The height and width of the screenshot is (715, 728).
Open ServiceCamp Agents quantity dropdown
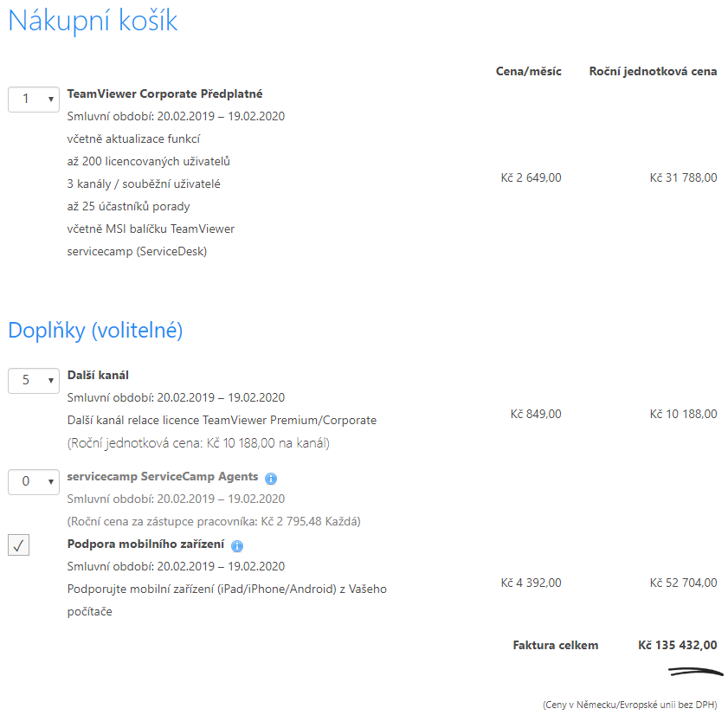[34, 482]
